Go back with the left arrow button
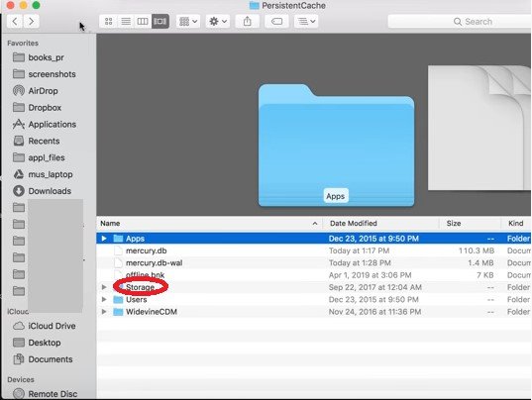 (15, 22)
